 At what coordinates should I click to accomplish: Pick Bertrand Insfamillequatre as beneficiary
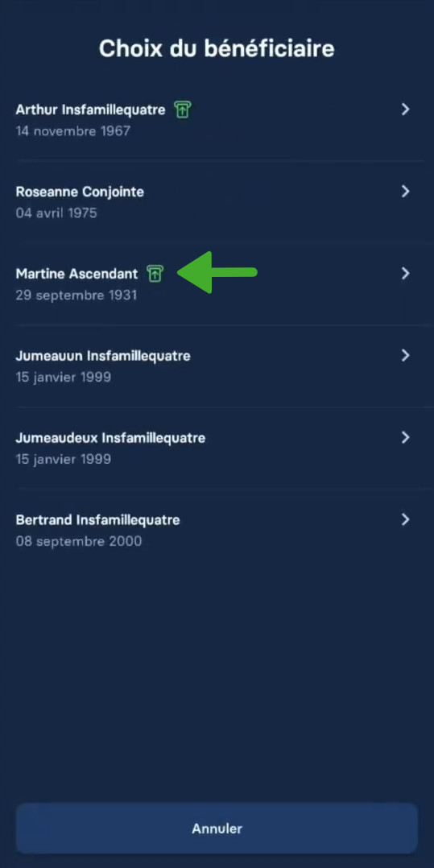pos(217,530)
